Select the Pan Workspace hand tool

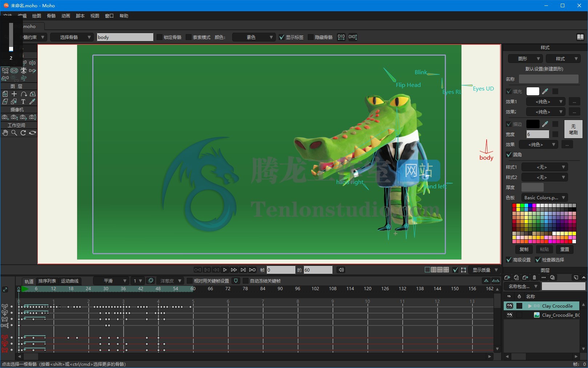coord(5,133)
